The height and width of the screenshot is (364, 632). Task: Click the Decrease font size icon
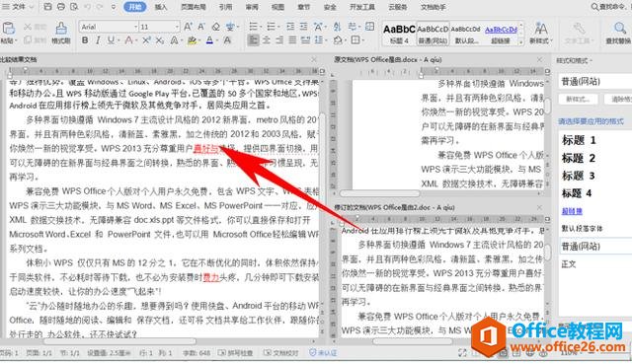(201, 27)
